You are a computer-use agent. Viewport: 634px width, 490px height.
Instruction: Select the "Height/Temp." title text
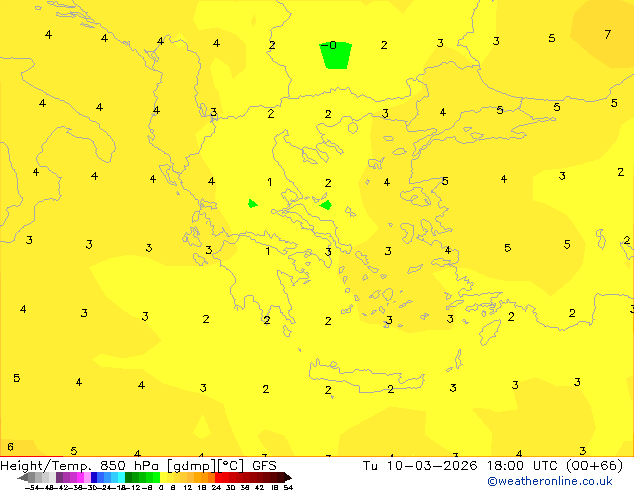point(45,466)
